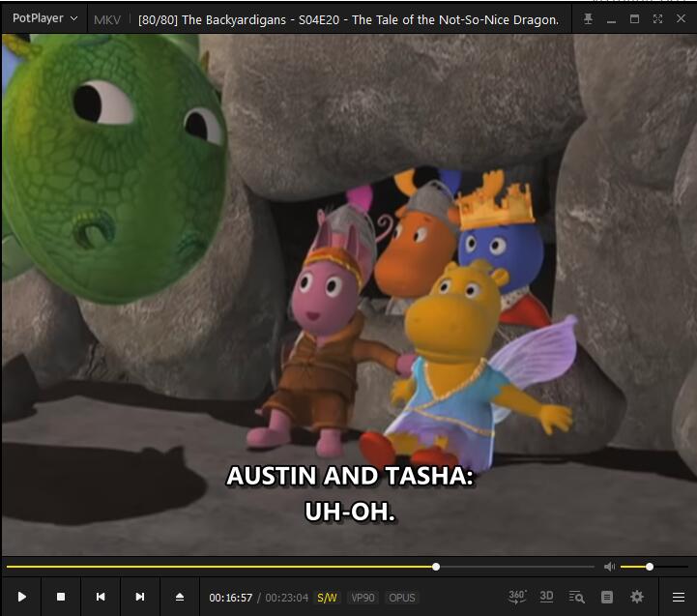Click the total duration 00:23:04
The image size is (697, 616).
tap(287, 598)
